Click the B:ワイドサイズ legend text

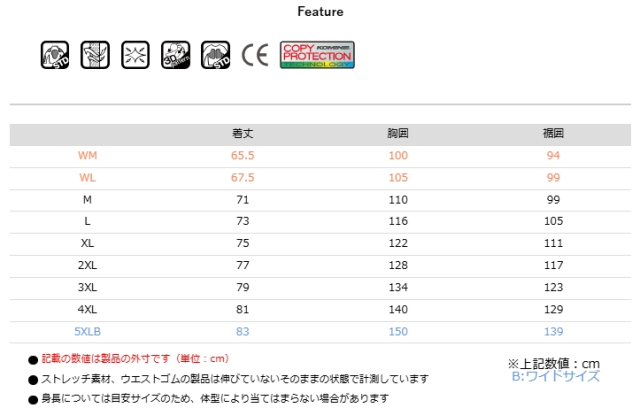coord(556,376)
